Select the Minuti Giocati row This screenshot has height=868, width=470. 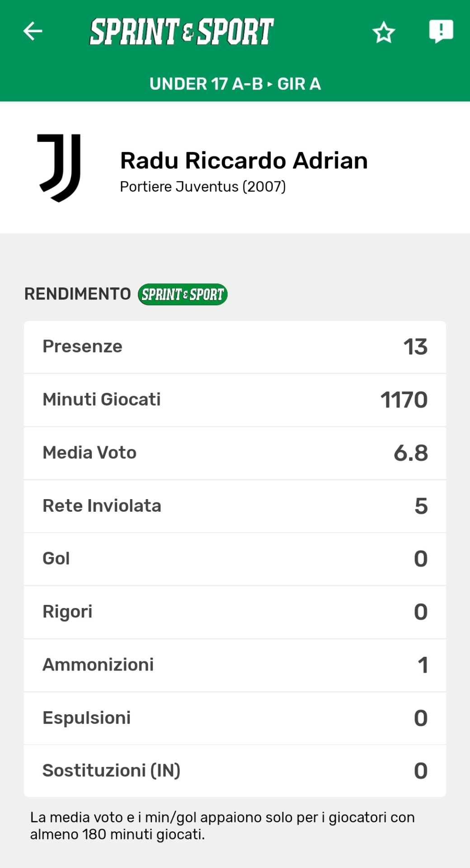coord(235,400)
